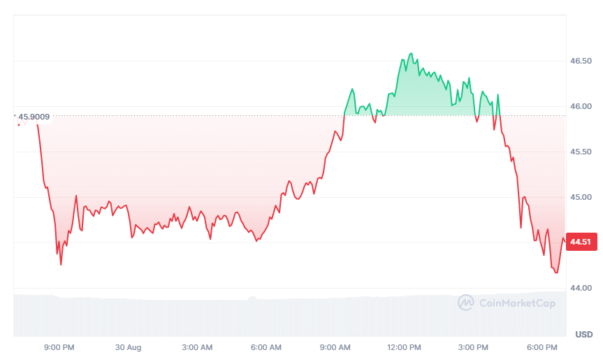Click the 45.00 price axis label

click(581, 198)
